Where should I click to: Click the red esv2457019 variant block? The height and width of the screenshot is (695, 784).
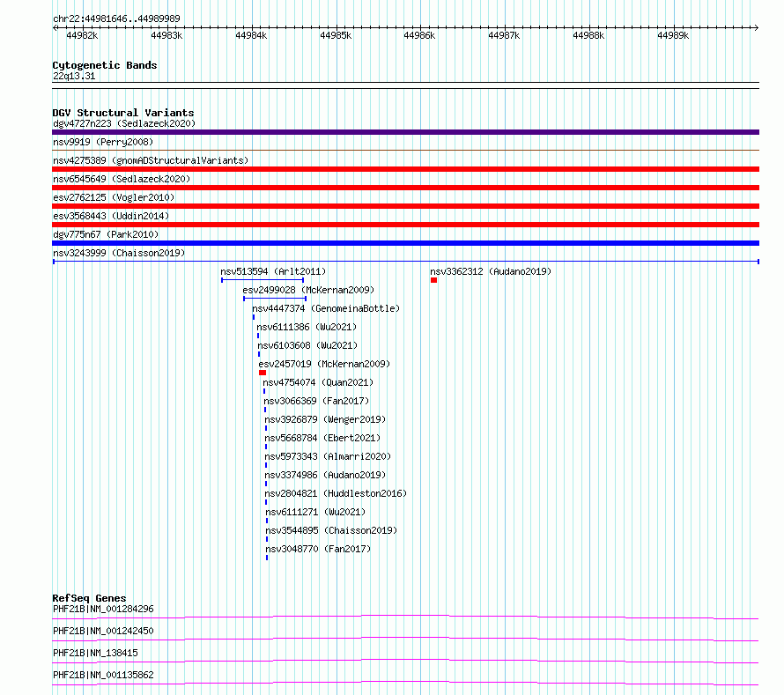pyautogui.click(x=263, y=373)
